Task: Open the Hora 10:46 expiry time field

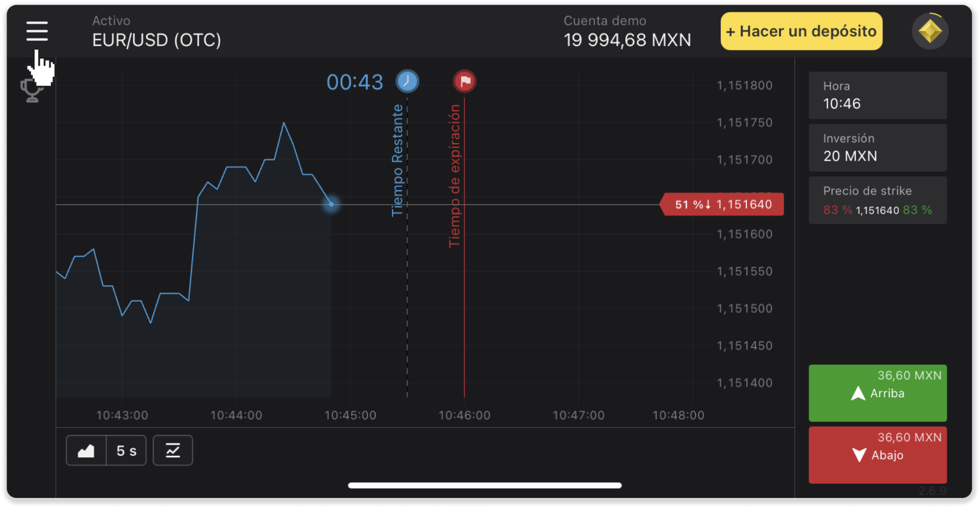Action: pos(878,95)
